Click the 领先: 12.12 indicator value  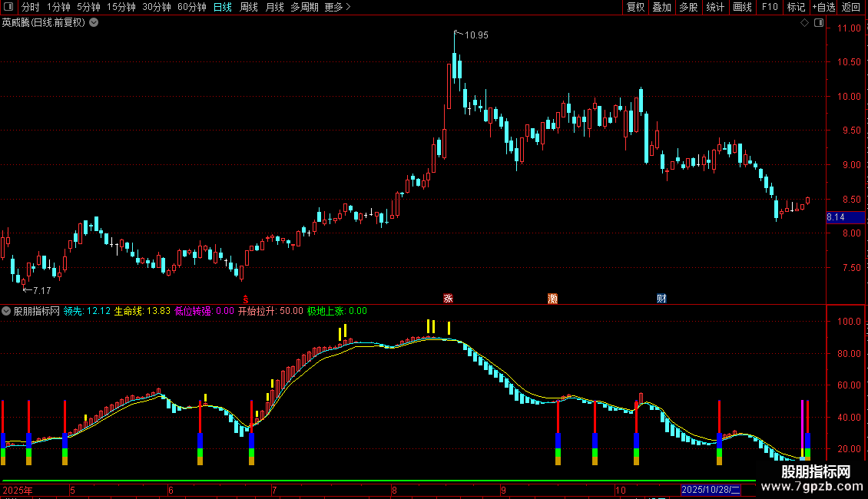click(x=87, y=311)
